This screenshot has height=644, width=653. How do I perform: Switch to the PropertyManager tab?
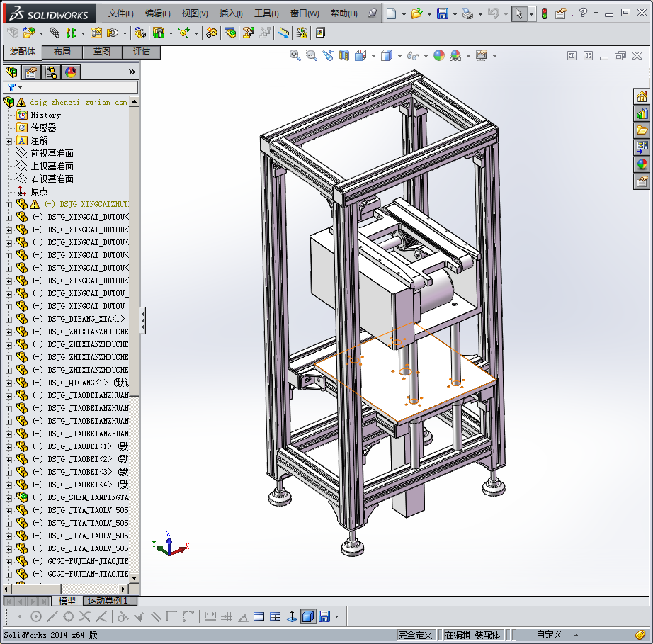[x=31, y=72]
